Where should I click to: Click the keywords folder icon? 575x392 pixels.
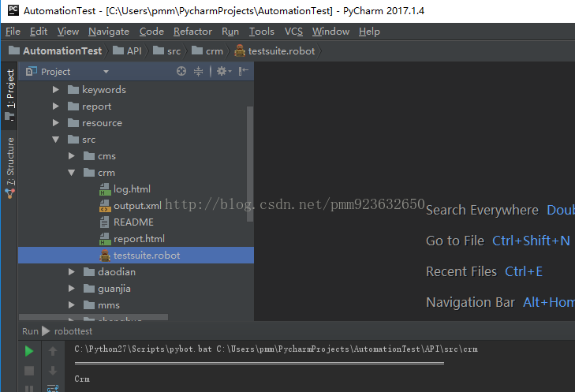click(73, 89)
